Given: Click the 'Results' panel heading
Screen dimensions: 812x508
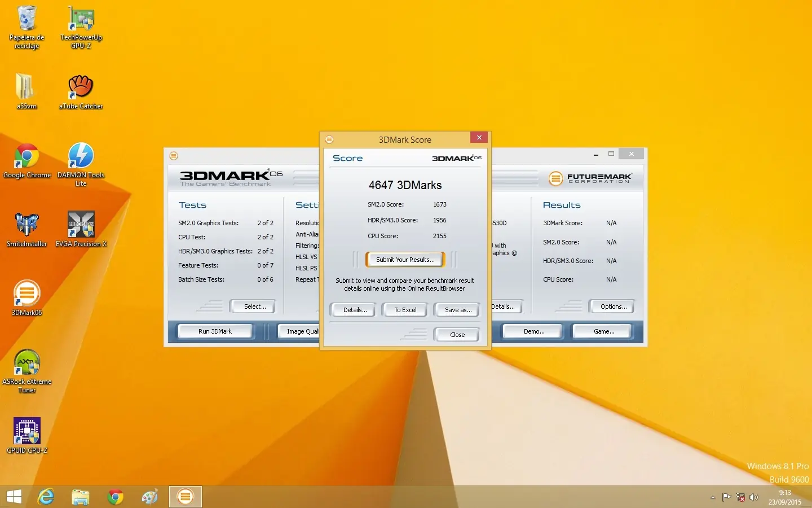Looking at the screenshot, I should 562,205.
